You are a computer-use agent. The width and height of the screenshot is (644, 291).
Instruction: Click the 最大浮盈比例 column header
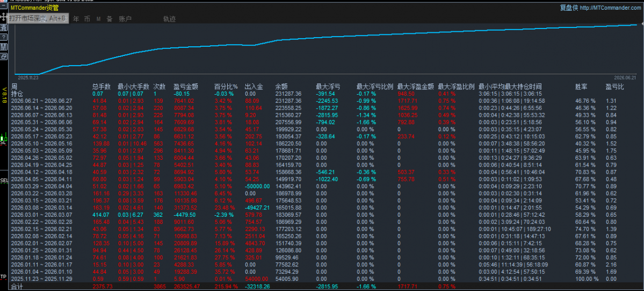tap(457, 87)
